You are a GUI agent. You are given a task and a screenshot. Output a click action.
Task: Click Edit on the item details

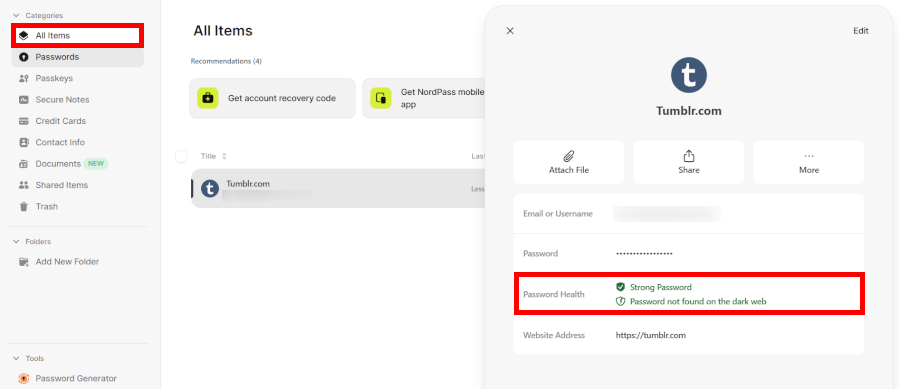click(x=860, y=31)
